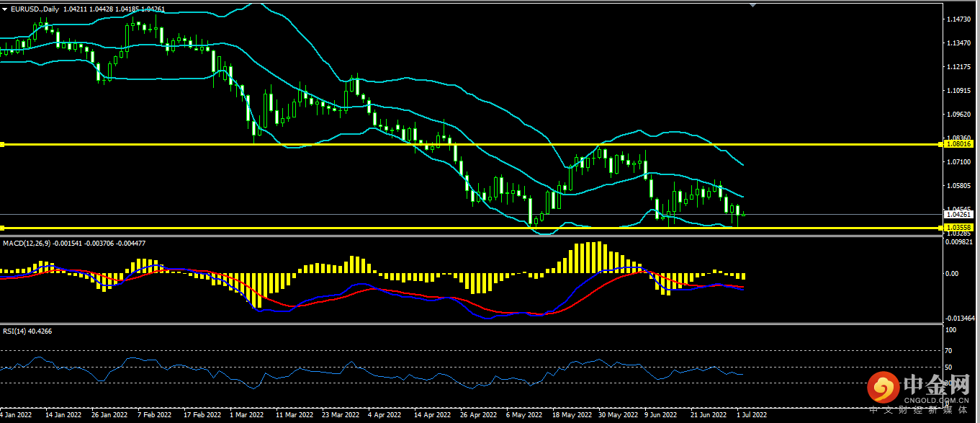Click the 1 Mar 2022 date marker
Screen dimensions: 980x423
[x=246, y=415]
